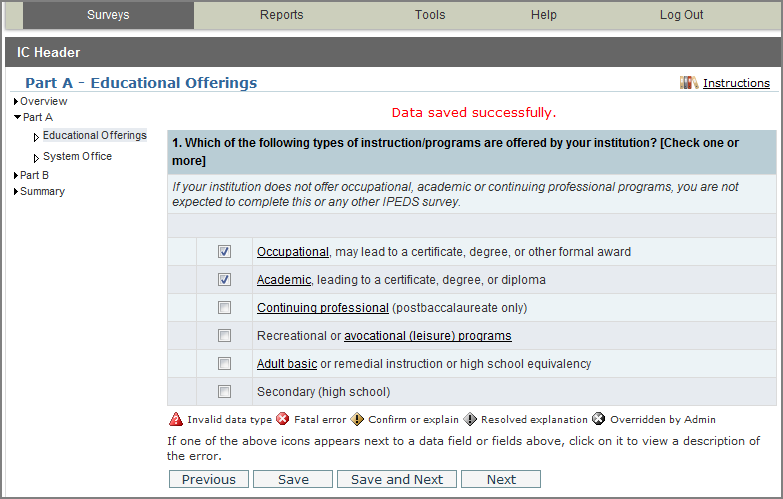Image resolution: width=783 pixels, height=499 pixels.
Task: Click the Fatal error red icon
Action: pyautogui.click(x=283, y=420)
